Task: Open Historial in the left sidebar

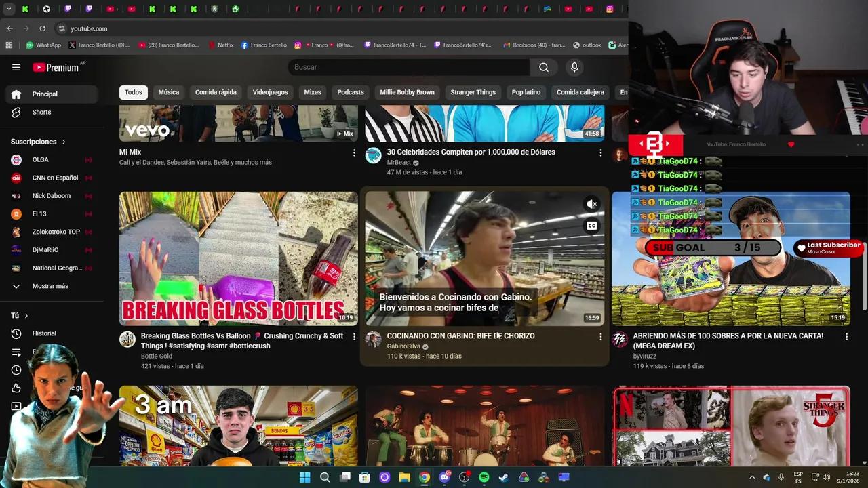Action: (44, 333)
